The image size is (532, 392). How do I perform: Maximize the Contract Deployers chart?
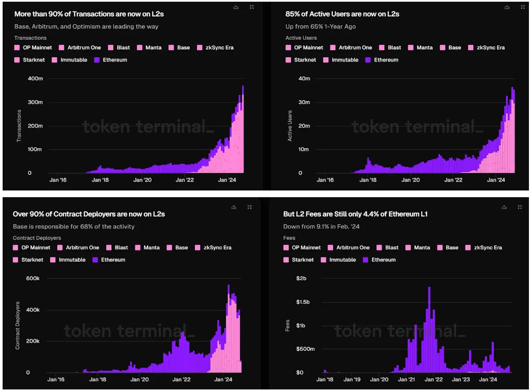tap(250, 207)
